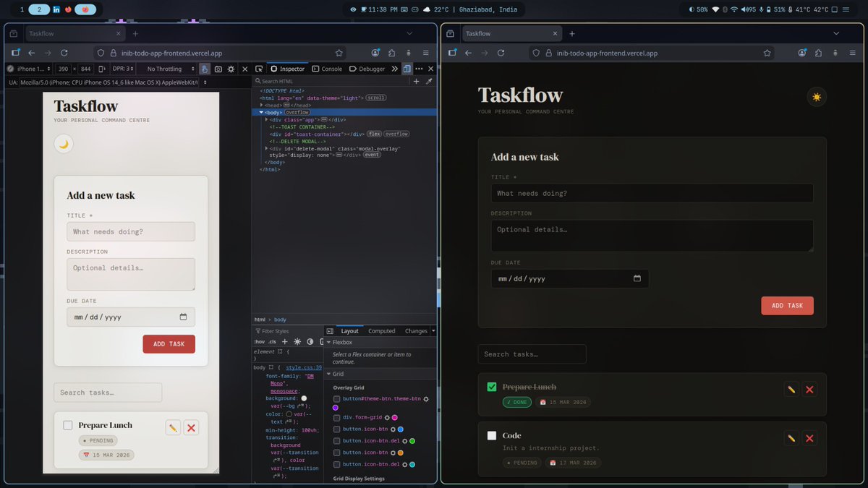Viewport: 868px width, 488px height.
Task: Delete the done Prepare Lunch task in dark window
Action: (x=809, y=390)
